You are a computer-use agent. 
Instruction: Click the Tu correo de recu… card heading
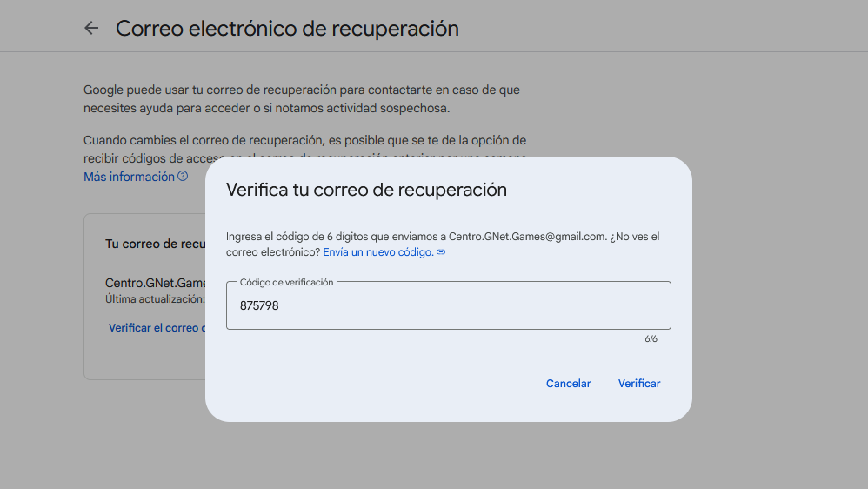[155, 244]
